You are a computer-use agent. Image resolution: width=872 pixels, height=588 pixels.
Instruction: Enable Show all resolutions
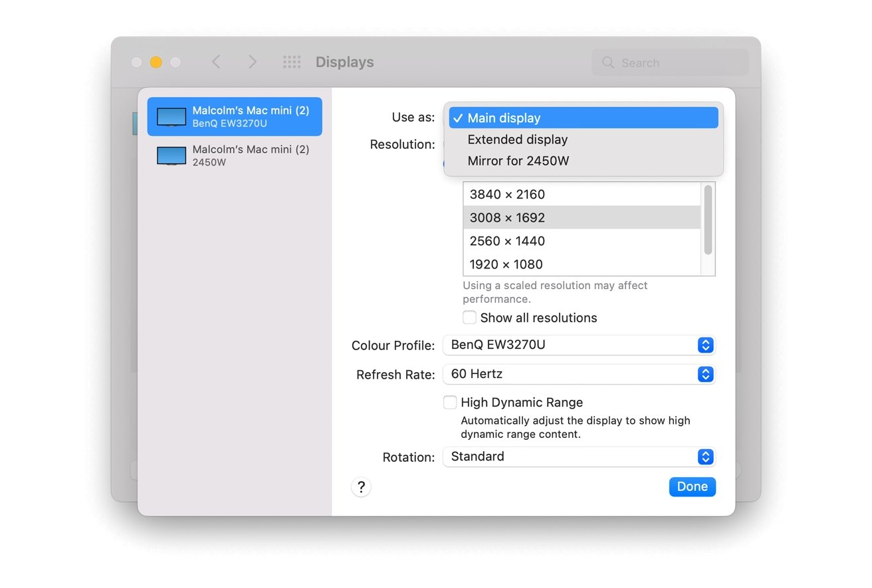tap(469, 318)
